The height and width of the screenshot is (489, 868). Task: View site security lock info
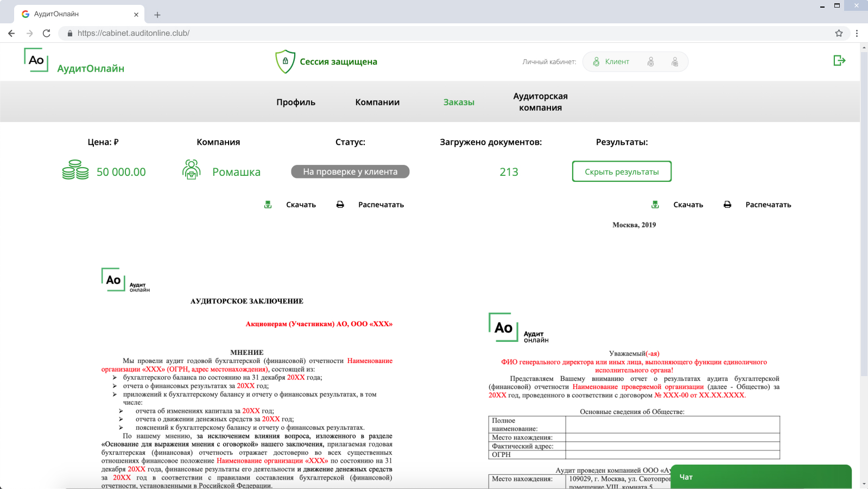click(x=69, y=33)
